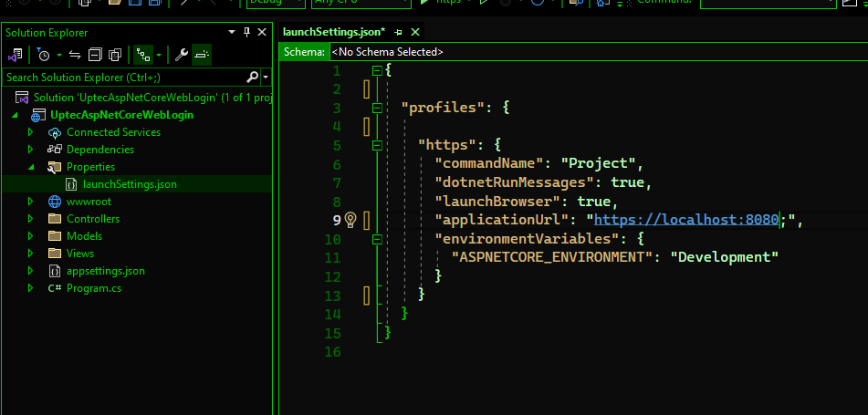Viewport: 868px width, 415px height.
Task: Click the lightbulb quick actions icon on line 9
Action: point(350,220)
